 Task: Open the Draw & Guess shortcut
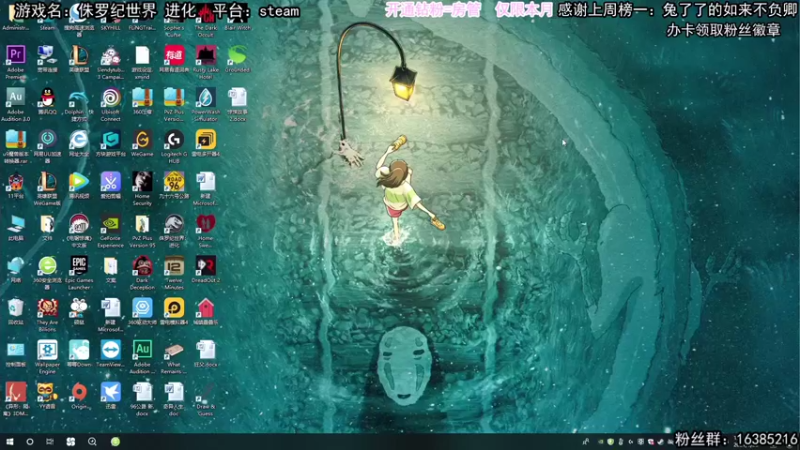pos(206,392)
